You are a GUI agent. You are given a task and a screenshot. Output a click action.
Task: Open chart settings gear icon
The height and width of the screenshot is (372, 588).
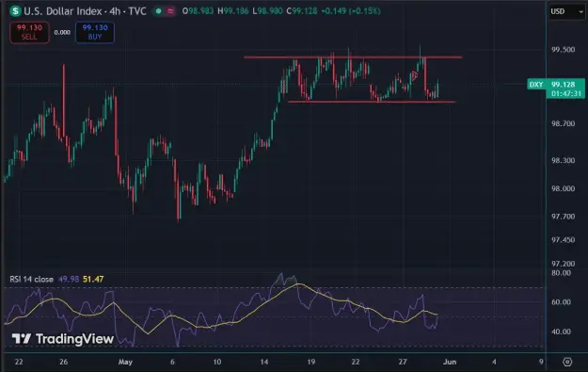(567, 362)
